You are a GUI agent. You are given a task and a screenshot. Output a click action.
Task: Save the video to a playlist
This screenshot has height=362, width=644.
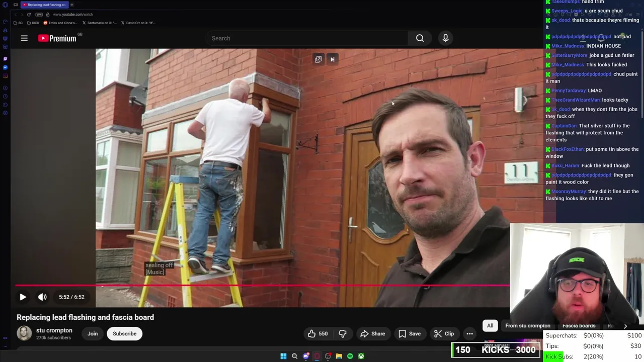click(410, 334)
